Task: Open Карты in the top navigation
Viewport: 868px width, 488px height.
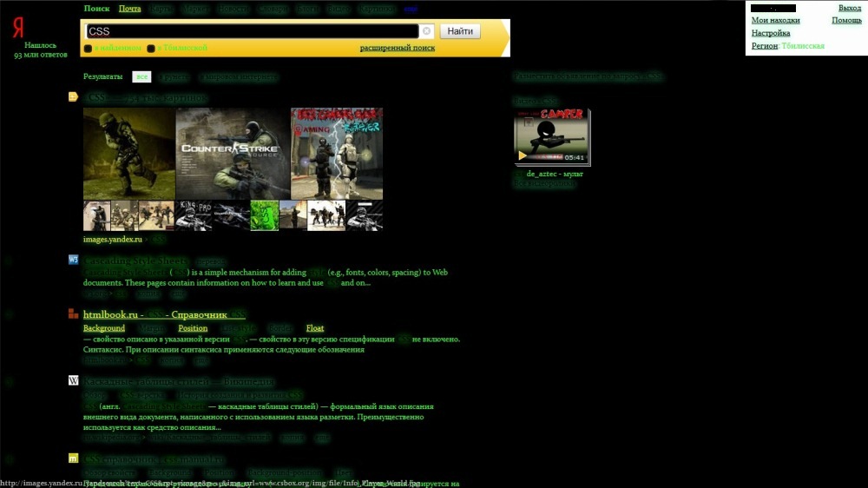Action: [161, 9]
